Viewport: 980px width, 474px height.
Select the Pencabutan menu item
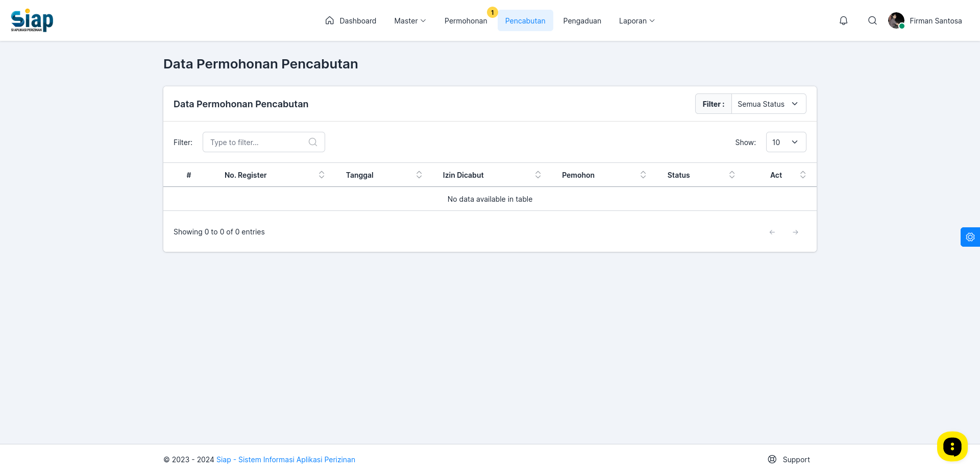click(525, 20)
